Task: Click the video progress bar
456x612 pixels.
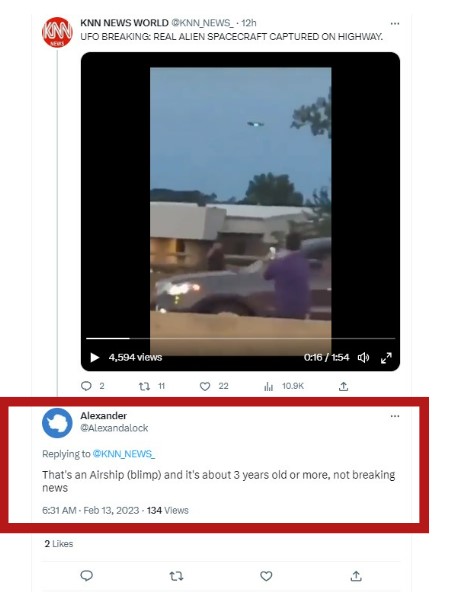Action: click(240, 338)
